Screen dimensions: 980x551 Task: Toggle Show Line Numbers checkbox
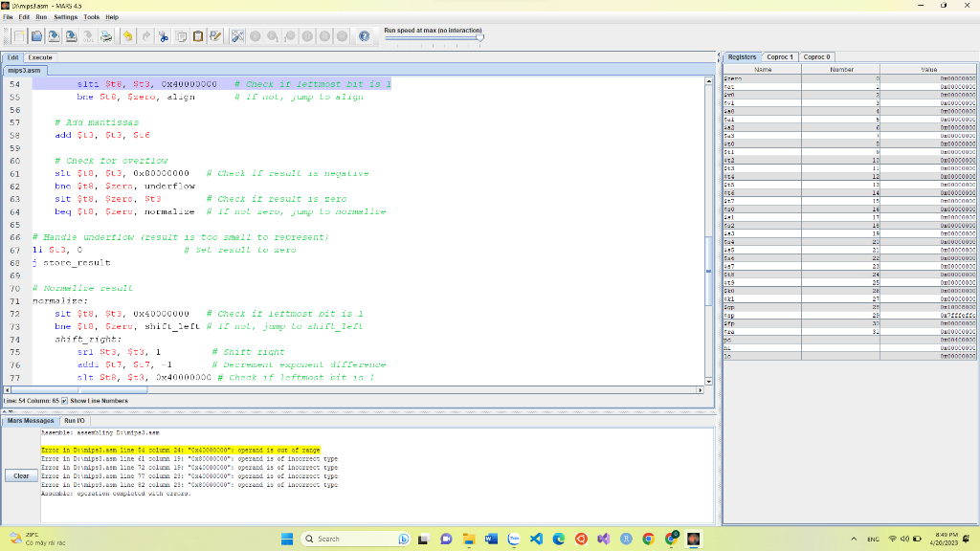pos(64,401)
